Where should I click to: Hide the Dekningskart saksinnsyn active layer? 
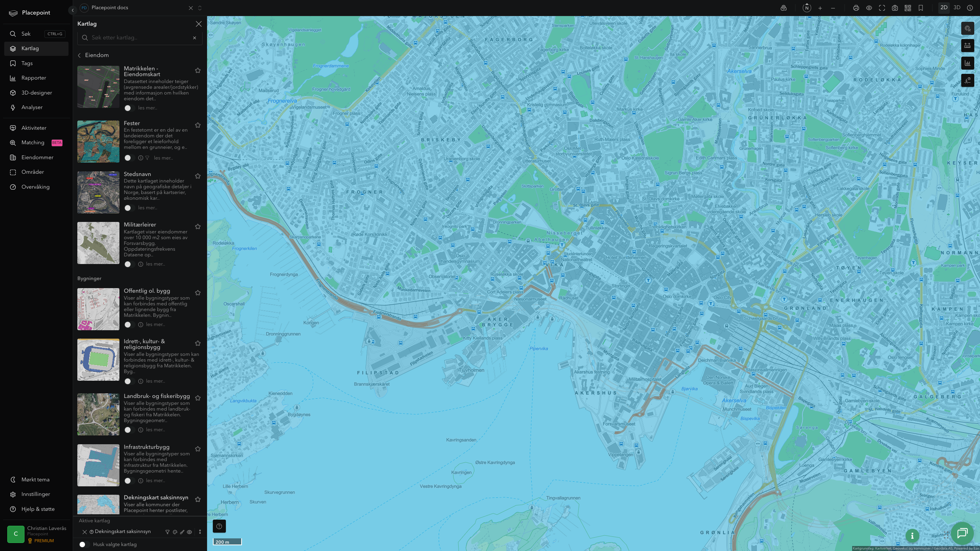(x=189, y=532)
